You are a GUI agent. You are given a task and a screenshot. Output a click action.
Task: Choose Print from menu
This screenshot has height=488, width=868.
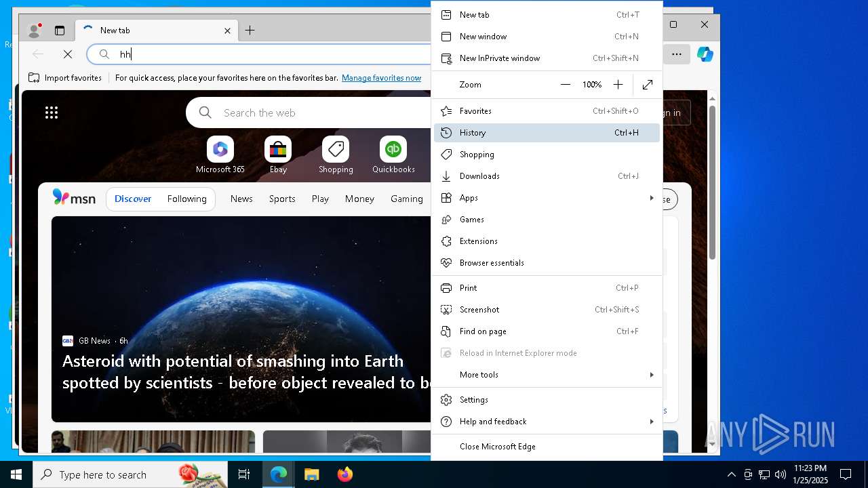(547, 288)
